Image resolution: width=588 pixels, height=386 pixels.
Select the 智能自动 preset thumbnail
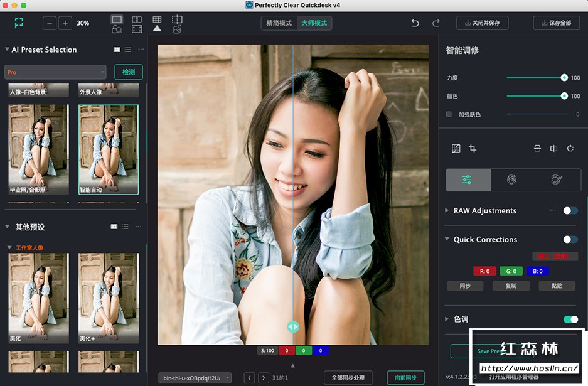tap(109, 149)
